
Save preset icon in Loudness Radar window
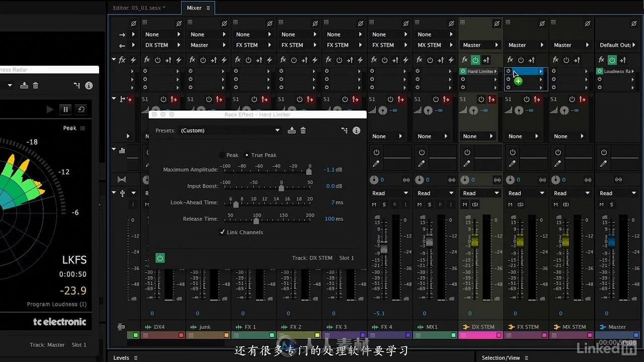[x=24, y=85]
